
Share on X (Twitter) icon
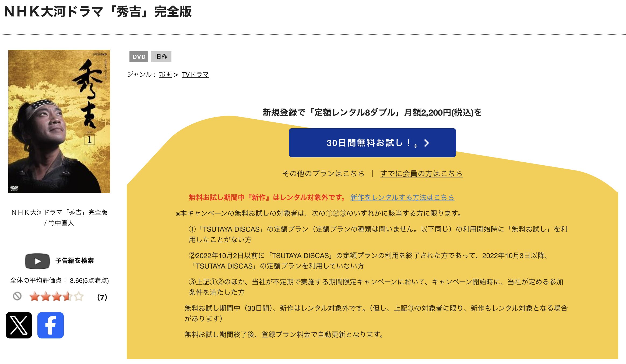(19, 325)
